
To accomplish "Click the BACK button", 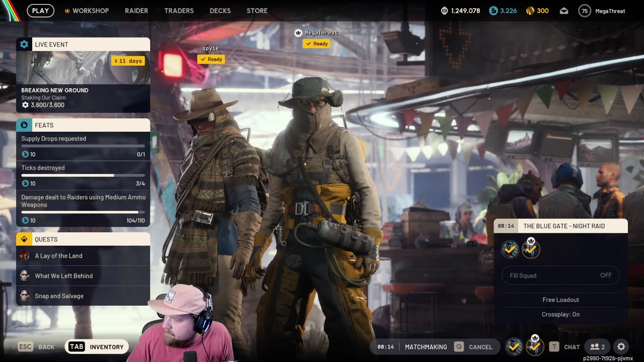I will click(36, 347).
